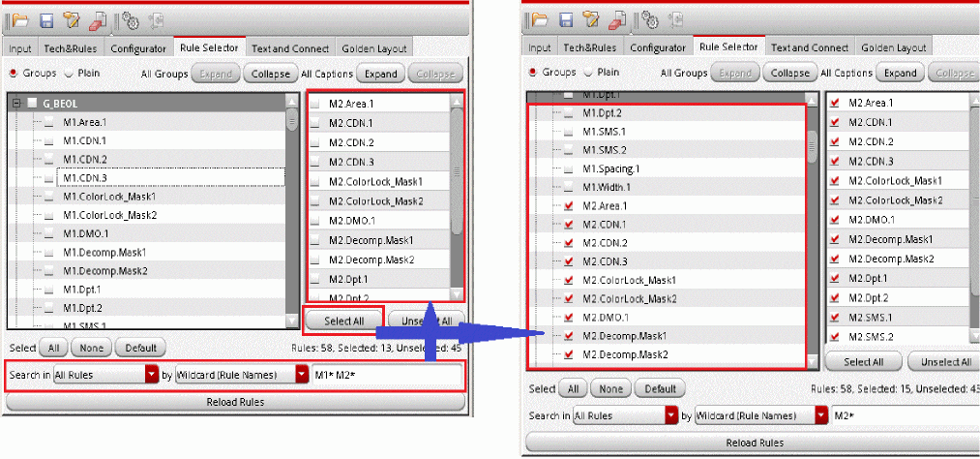The height and width of the screenshot is (459, 980).
Task: Open gears settings icon in left window
Action: pos(131,21)
